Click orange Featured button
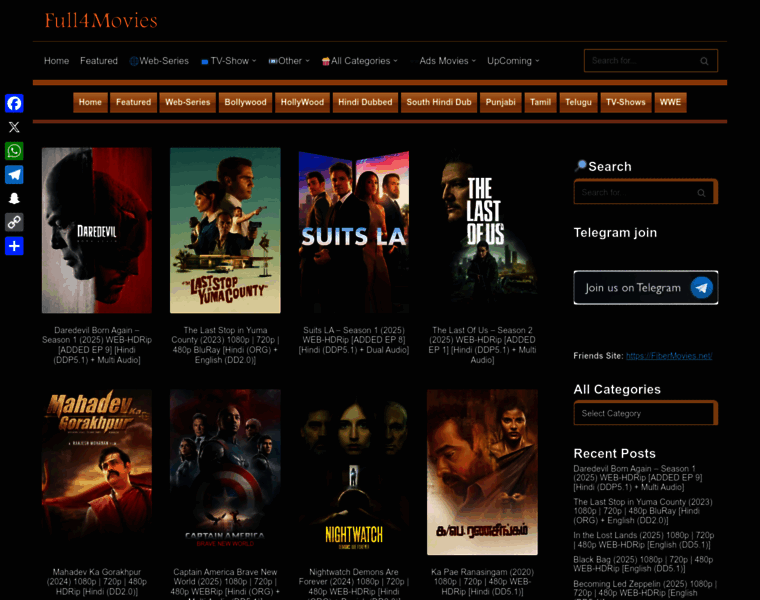The width and height of the screenshot is (760, 600). click(x=133, y=102)
